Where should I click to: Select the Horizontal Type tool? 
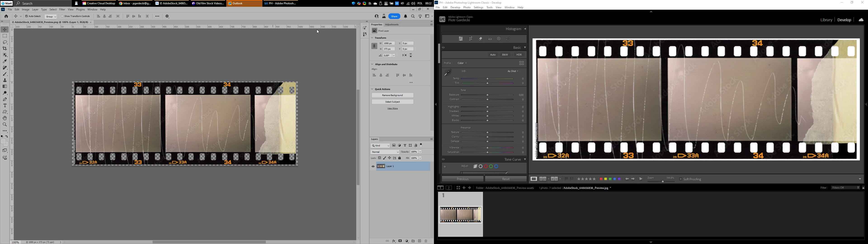coord(5,106)
